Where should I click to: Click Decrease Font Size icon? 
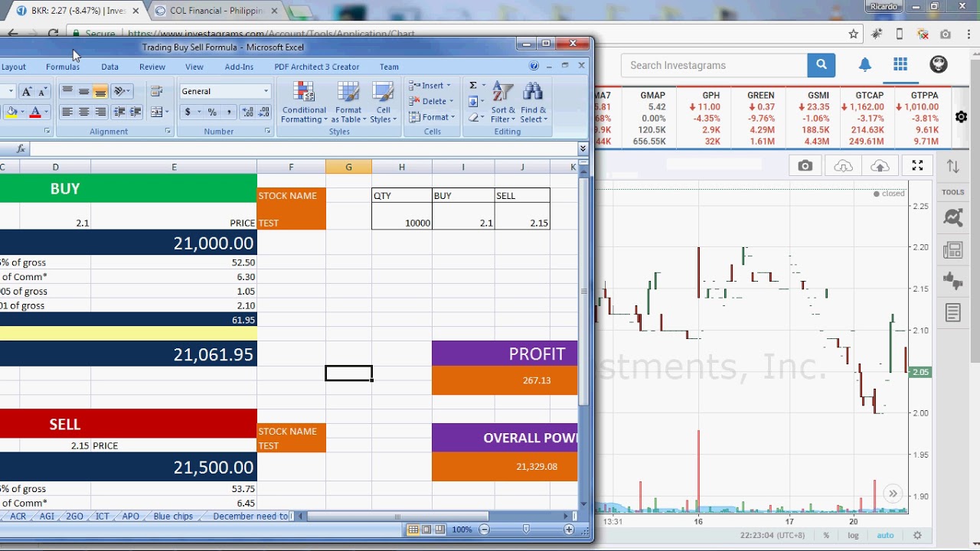tap(43, 92)
